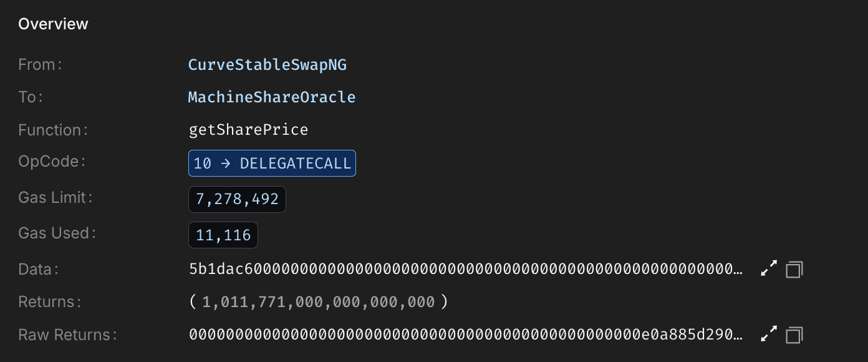
Task: Select the Returns value 1,011,771,000,000,000,000
Action: [x=318, y=301]
